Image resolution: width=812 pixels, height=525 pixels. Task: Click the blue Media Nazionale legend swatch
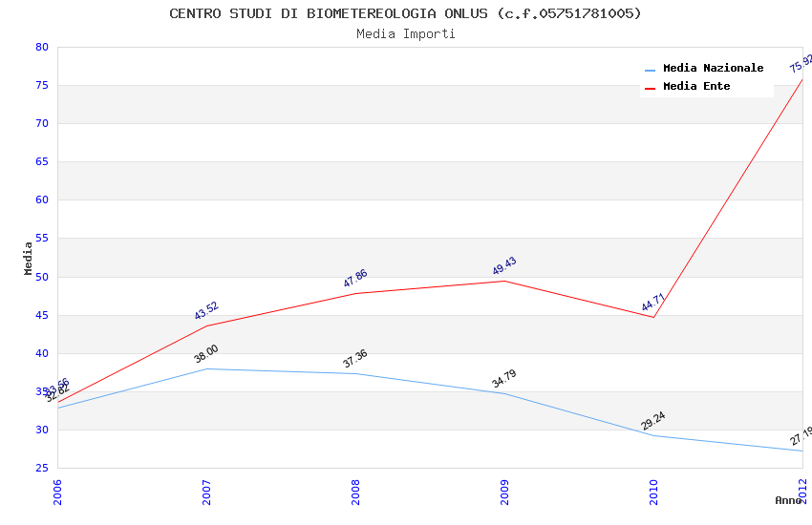click(651, 71)
